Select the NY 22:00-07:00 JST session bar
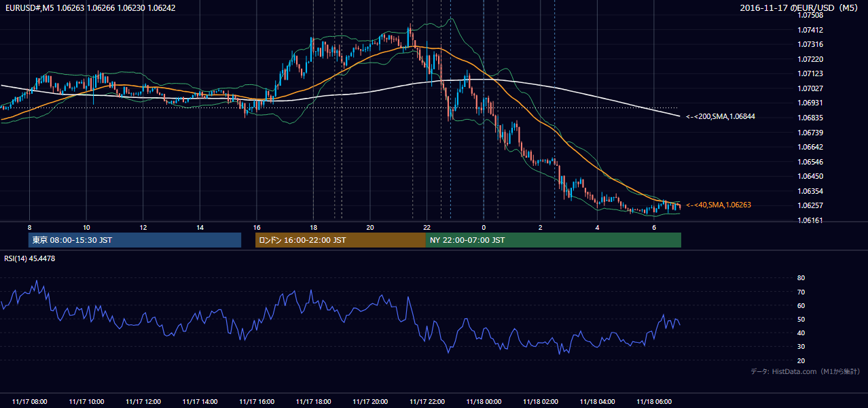The width and height of the screenshot is (868, 408). (554, 240)
